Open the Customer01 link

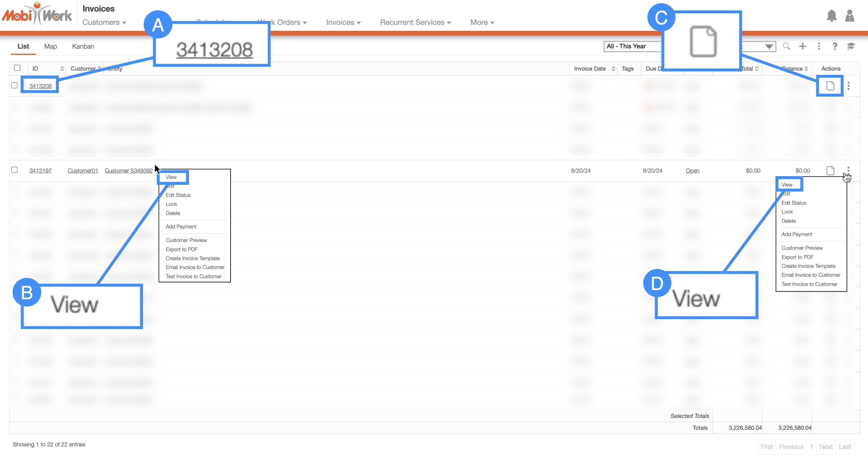point(82,171)
